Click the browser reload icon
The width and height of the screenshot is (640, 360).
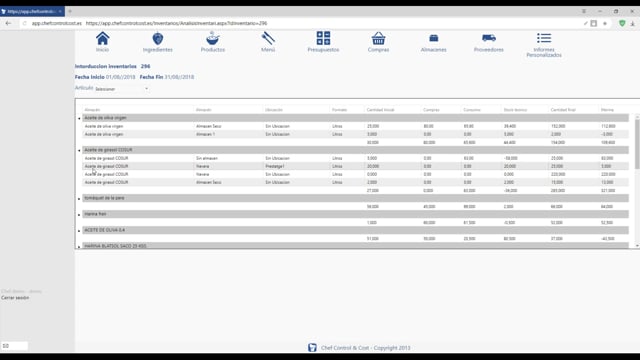click(x=24, y=23)
